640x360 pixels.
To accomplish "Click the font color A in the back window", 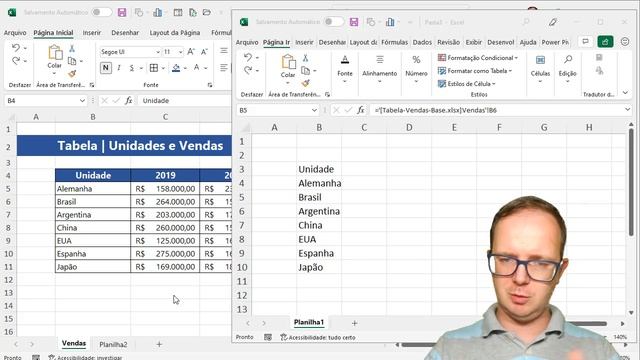I will 196,68.
